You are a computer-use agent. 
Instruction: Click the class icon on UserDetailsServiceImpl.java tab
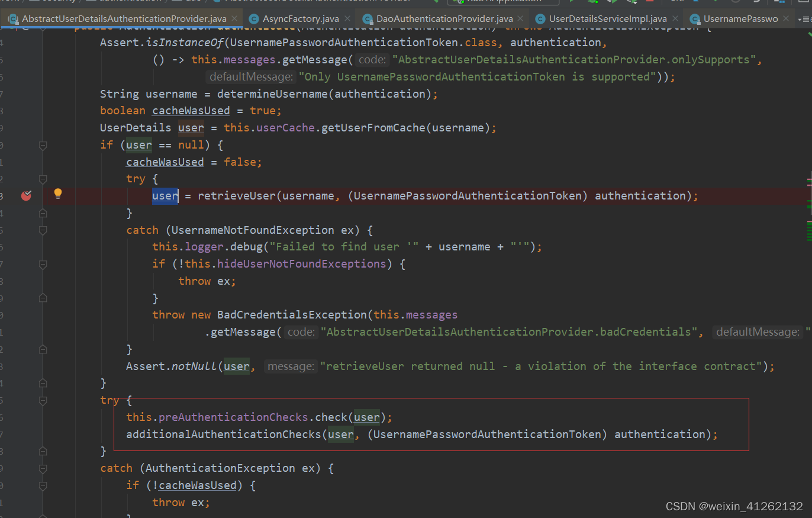540,19
